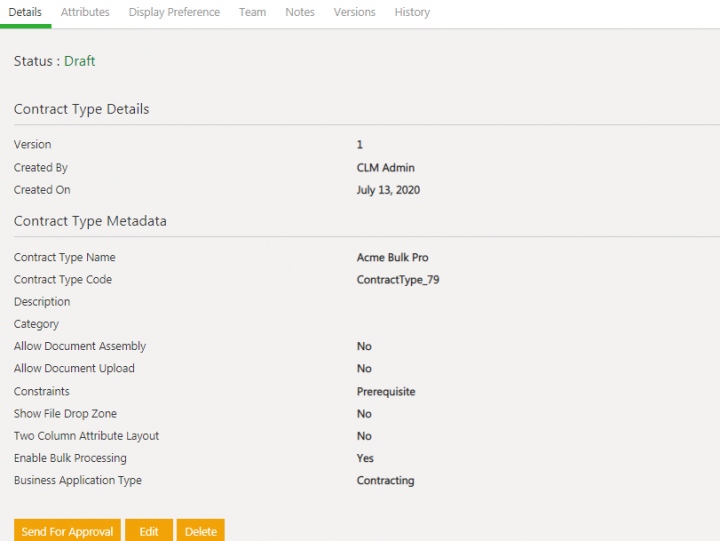Image resolution: width=720 pixels, height=541 pixels.
Task: Click the Send For Approval button
Action: pyautogui.click(x=68, y=530)
